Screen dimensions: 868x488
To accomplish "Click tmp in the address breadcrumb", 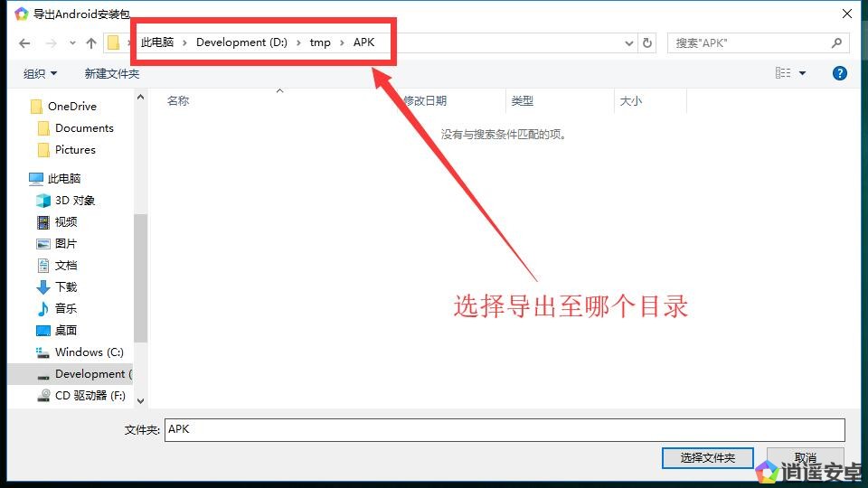I will (x=320, y=42).
